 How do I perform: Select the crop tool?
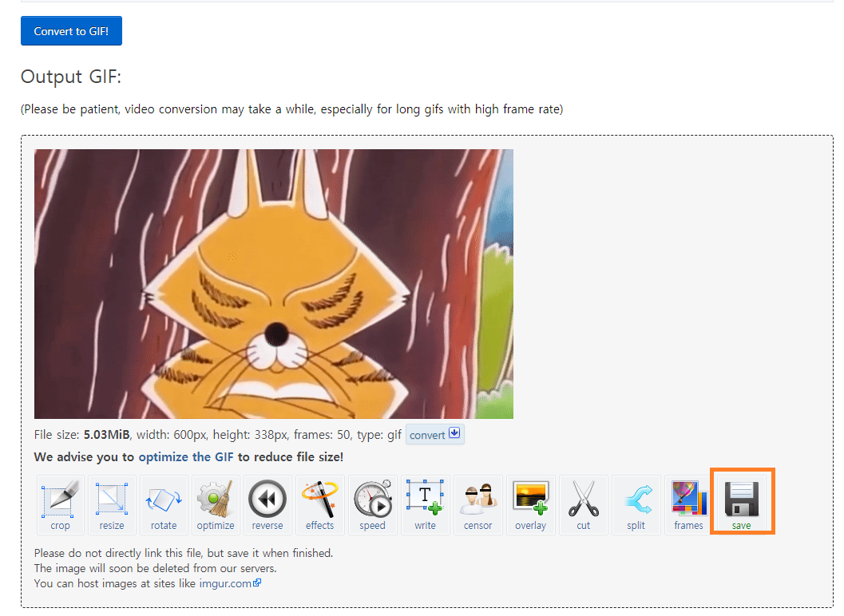tap(61, 504)
